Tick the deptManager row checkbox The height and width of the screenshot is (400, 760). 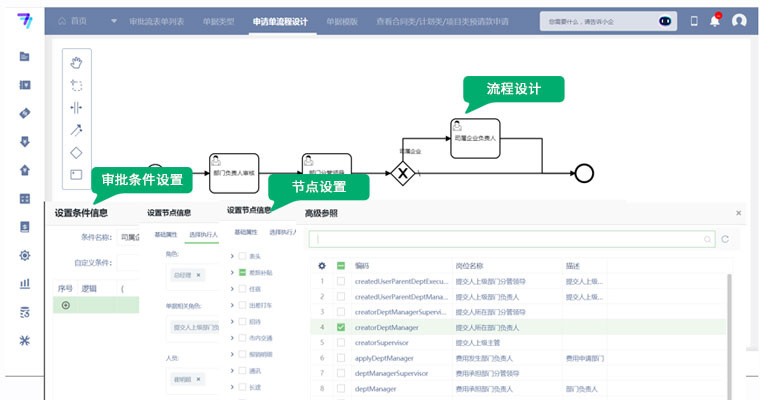[x=341, y=388]
